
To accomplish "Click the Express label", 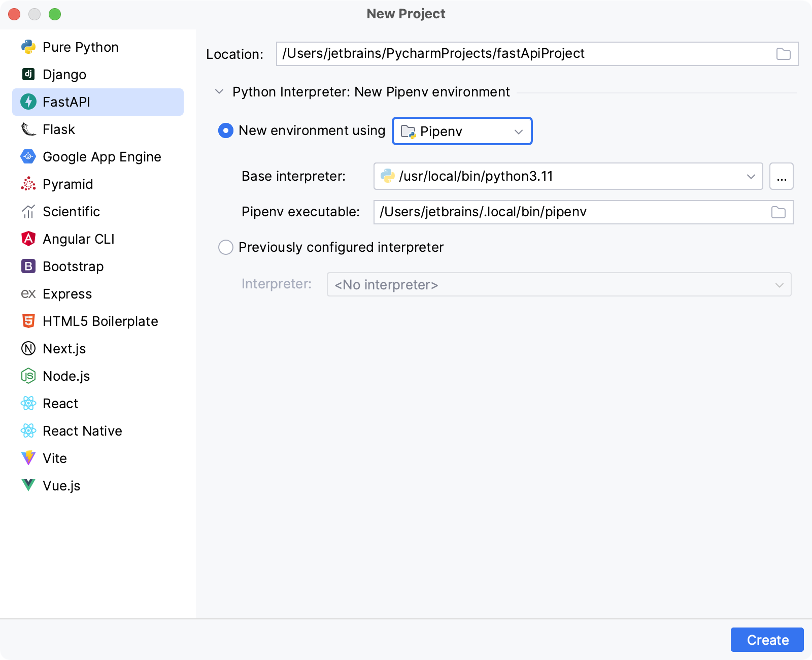I will coord(67,294).
